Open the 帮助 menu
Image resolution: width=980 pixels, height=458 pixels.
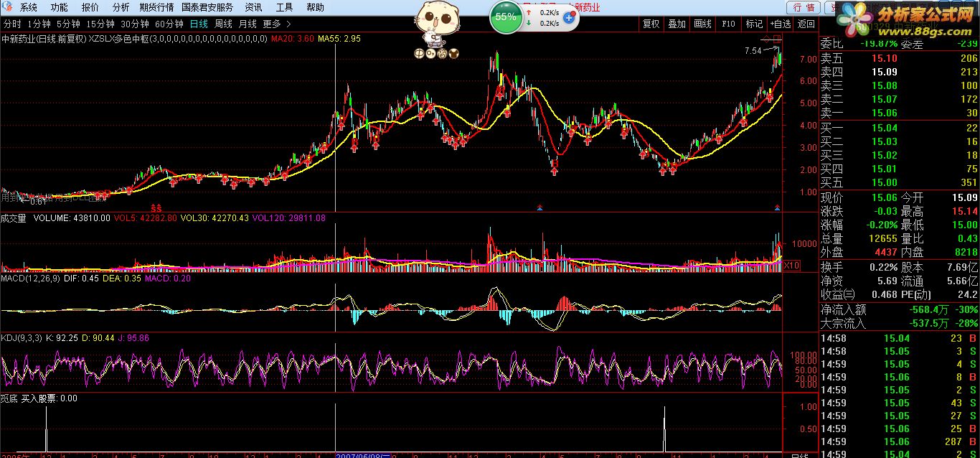point(315,7)
